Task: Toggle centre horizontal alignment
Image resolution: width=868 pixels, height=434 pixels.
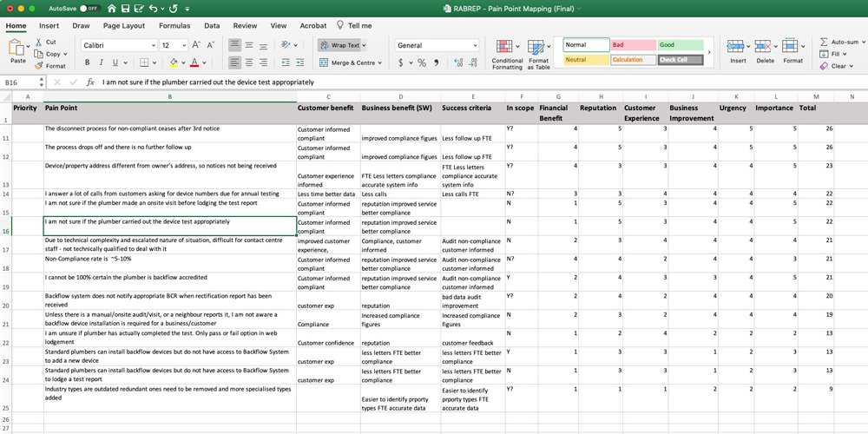Action: click(x=249, y=62)
